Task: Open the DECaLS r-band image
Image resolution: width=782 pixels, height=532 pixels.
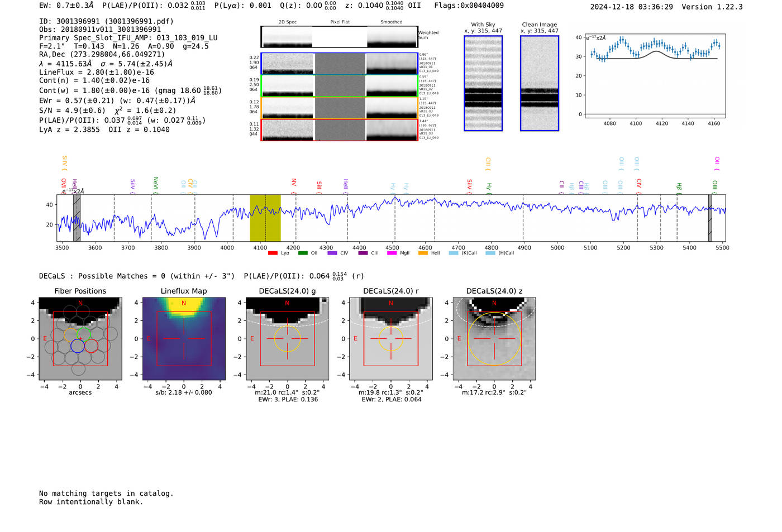Action: click(391, 338)
